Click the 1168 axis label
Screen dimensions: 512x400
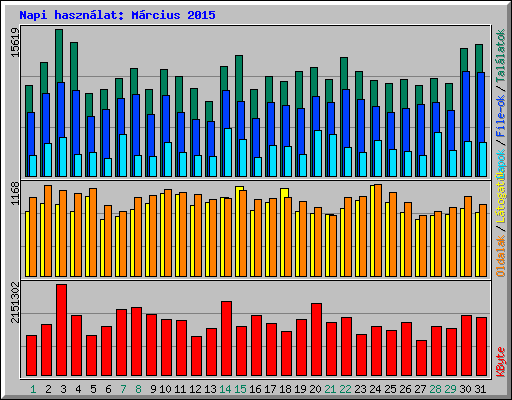pyautogui.click(x=16, y=193)
